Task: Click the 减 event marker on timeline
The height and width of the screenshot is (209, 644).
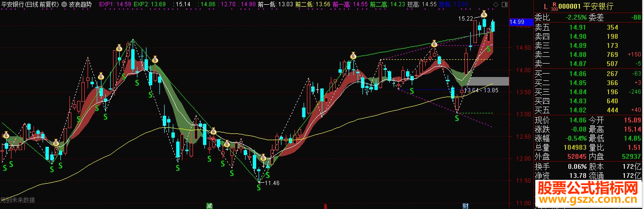Action: pos(209,206)
